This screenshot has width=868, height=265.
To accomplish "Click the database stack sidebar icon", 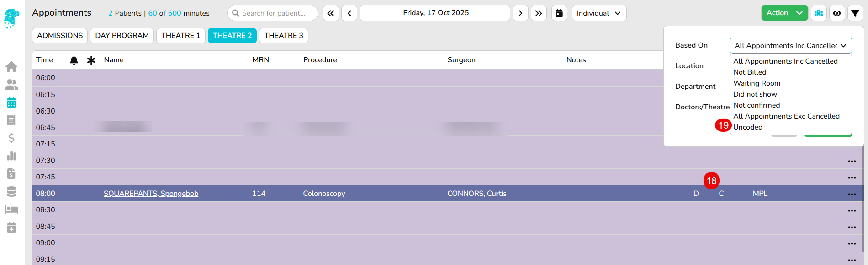I will coord(11,192).
